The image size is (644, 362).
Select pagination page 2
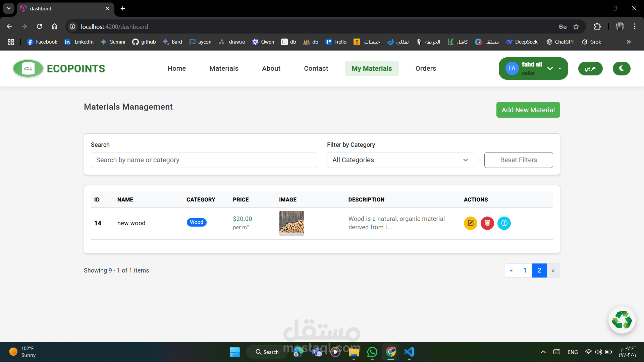tap(539, 270)
